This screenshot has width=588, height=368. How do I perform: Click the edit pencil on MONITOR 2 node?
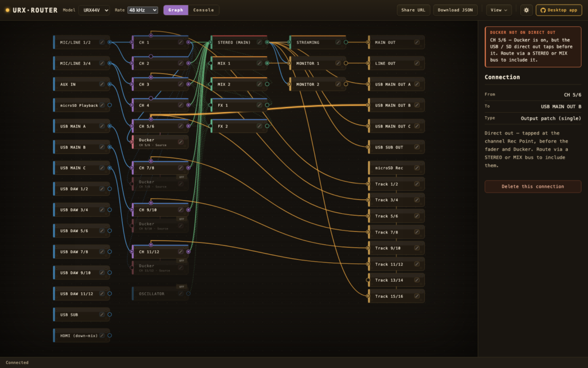338,84
